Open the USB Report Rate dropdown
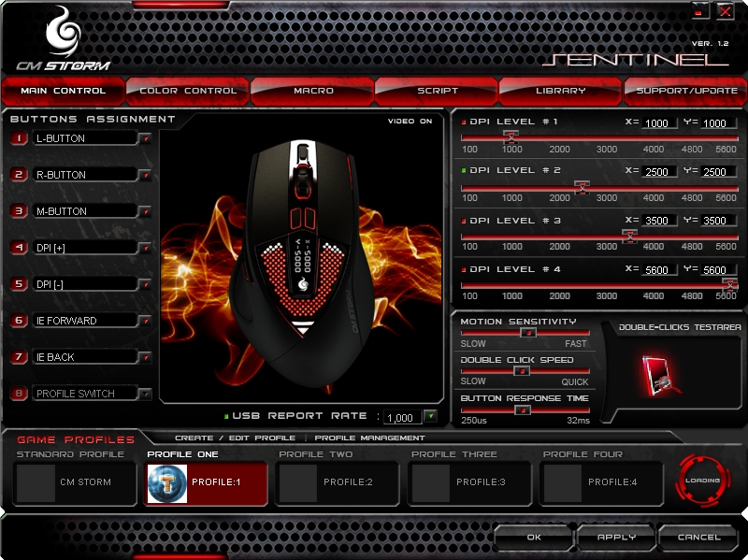The image size is (748, 560). point(431,416)
